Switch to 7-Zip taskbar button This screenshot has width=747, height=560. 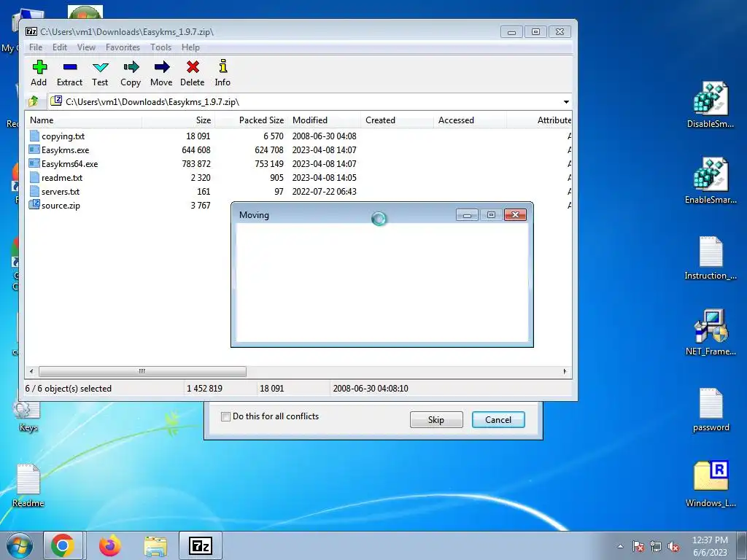(x=201, y=545)
